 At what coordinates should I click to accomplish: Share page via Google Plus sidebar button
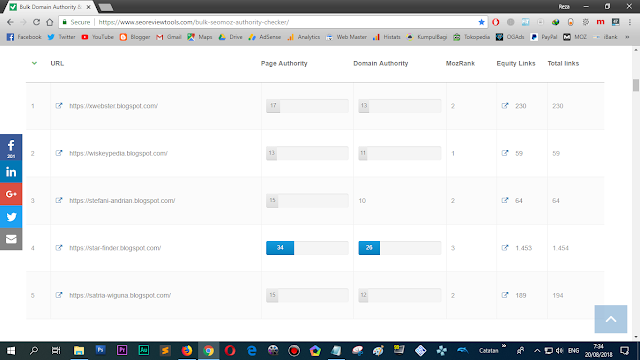[11, 194]
